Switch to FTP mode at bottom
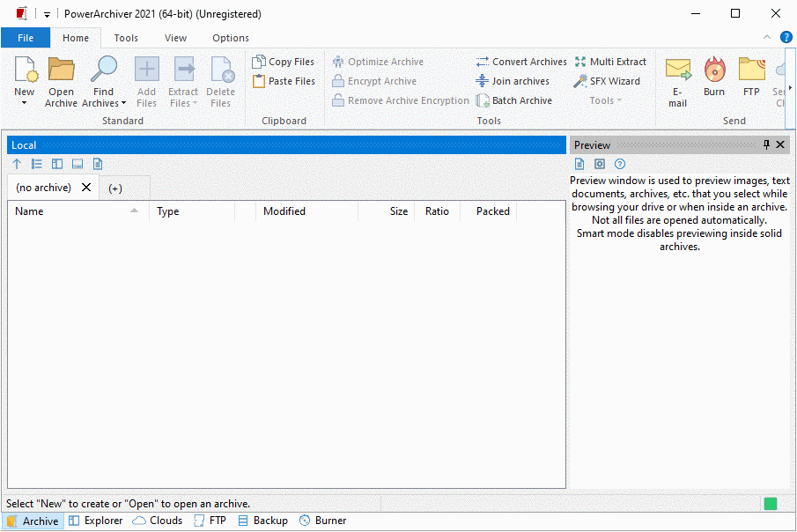The width and height of the screenshot is (797, 532). tap(210, 521)
